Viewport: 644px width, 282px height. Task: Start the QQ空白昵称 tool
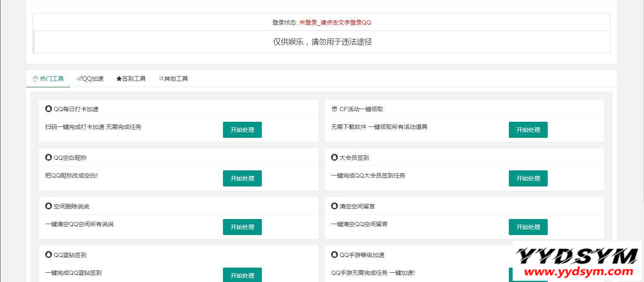coord(242,178)
